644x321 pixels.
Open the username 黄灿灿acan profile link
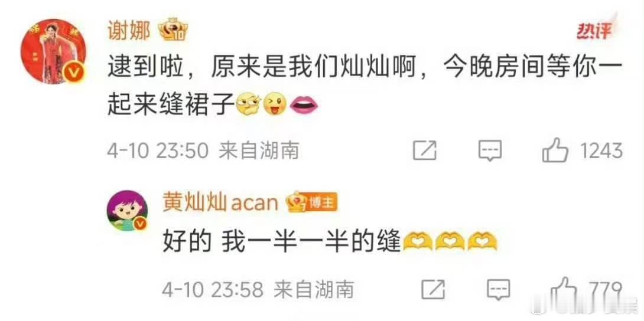220,203
